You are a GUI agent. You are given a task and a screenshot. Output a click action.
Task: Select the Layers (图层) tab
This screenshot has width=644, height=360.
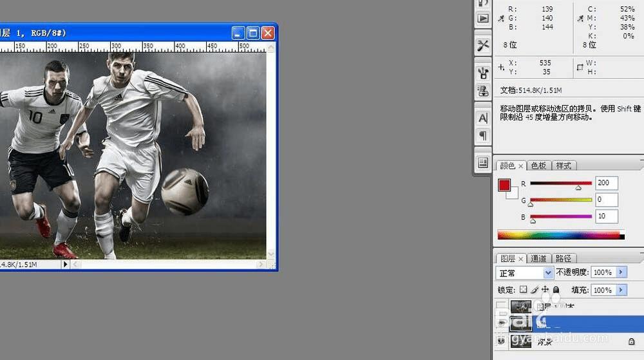[x=507, y=258]
